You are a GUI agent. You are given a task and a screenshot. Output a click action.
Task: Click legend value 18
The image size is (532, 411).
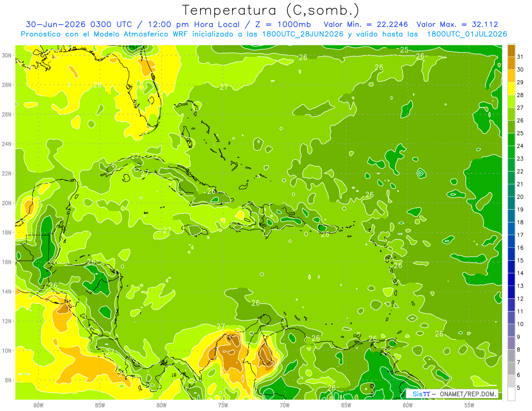[520, 222]
